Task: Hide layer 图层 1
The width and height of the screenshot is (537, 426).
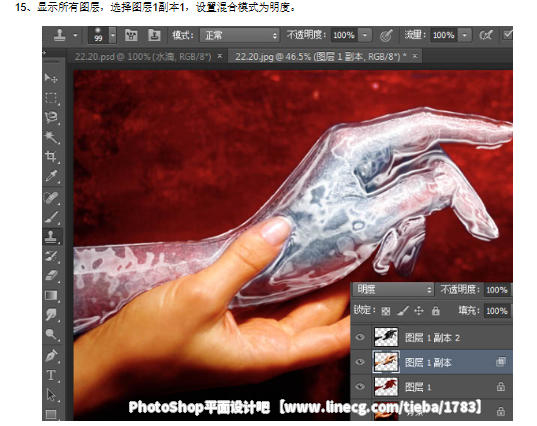Action: [360, 386]
